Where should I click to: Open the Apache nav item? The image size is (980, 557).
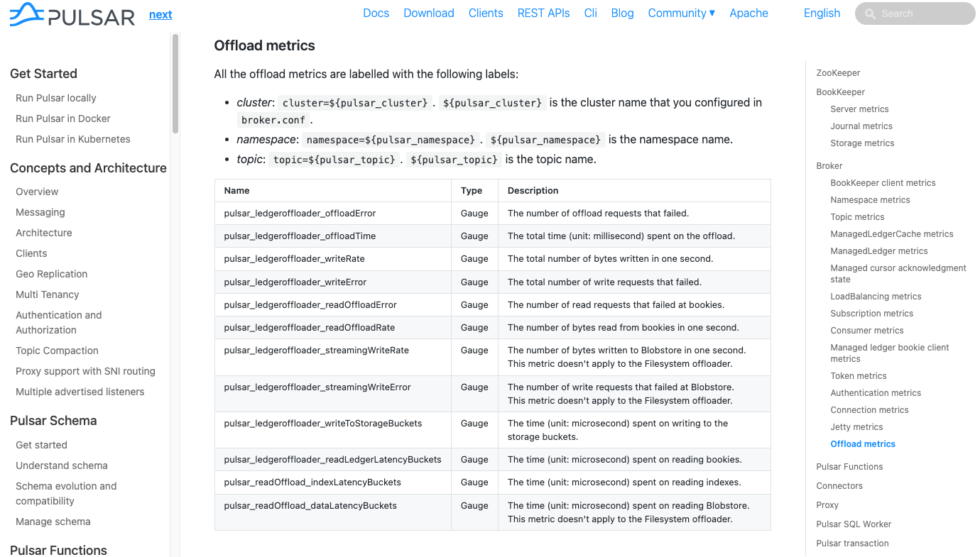coord(748,13)
